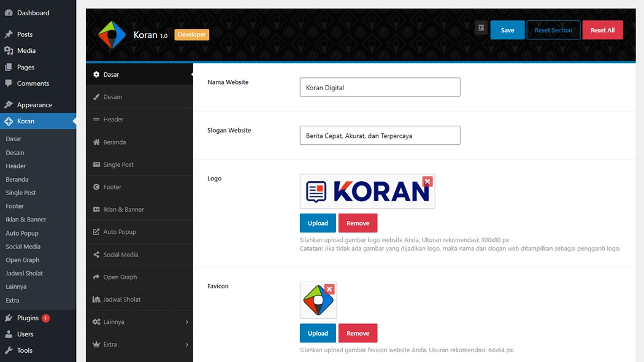This screenshot has width=644, height=362.
Task: Click the Reset Section button
Action: pos(553,30)
